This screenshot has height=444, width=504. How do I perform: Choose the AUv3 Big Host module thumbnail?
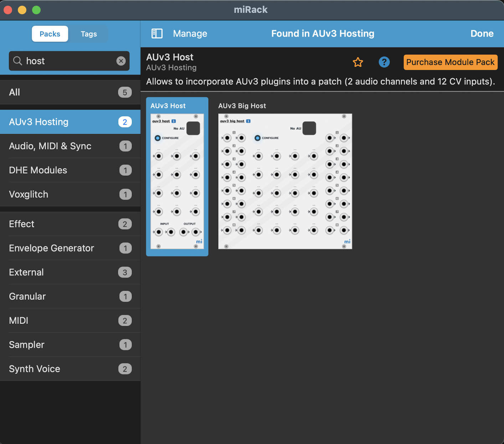(x=285, y=181)
